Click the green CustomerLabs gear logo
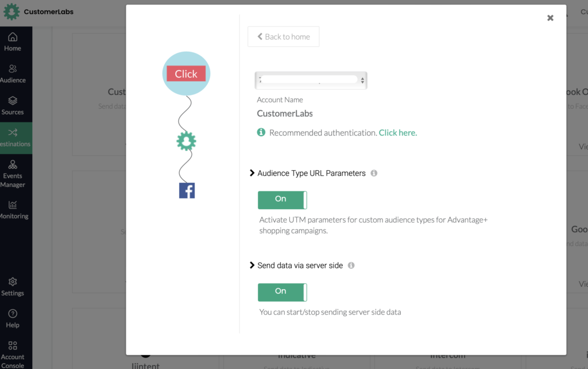This screenshot has width=588, height=369. coord(186,140)
